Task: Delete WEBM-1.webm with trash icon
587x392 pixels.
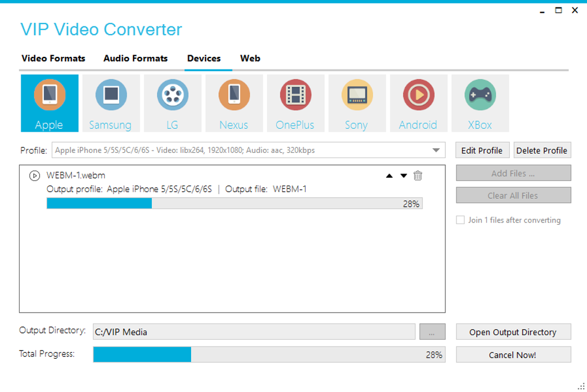Action: 418,175
